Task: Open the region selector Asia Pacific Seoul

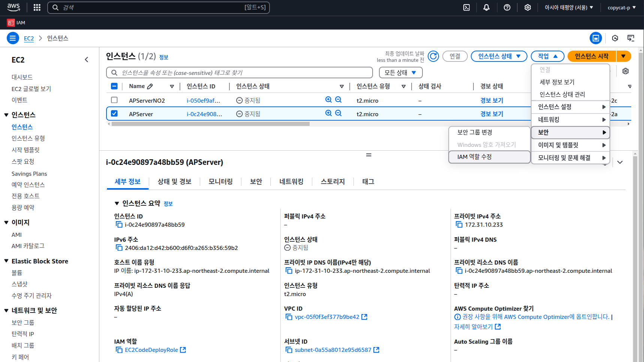Action: pyautogui.click(x=569, y=7)
